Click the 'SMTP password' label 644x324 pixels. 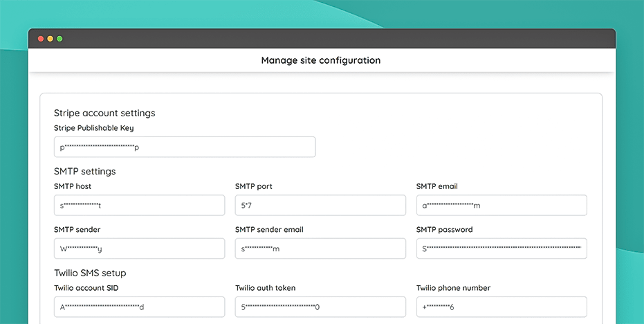click(x=444, y=229)
